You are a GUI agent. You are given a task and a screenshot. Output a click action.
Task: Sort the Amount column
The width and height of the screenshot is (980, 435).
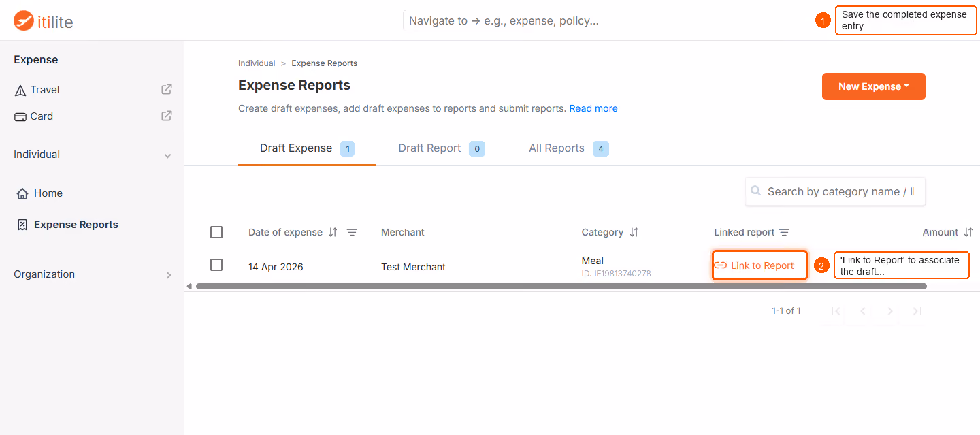click(968, 232)
